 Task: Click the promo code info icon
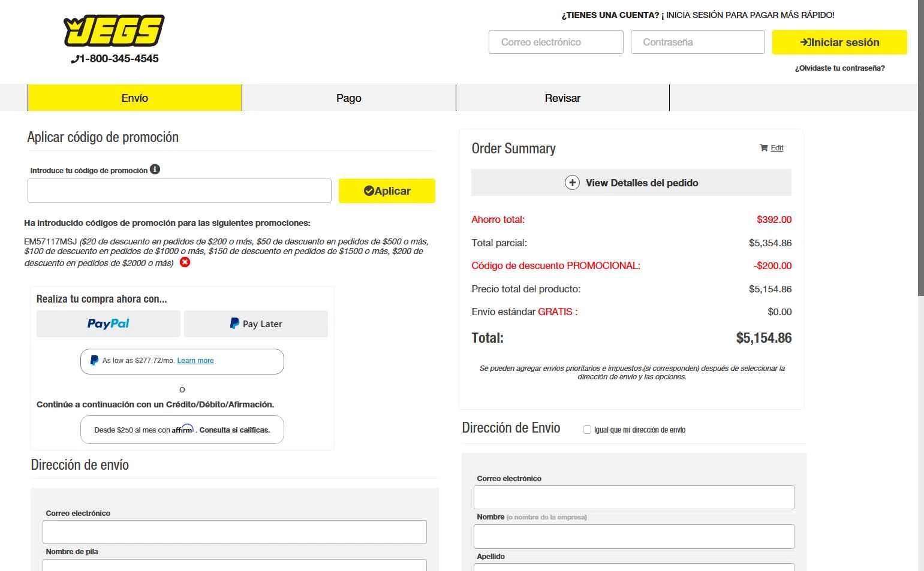click(x=155, y=170)
